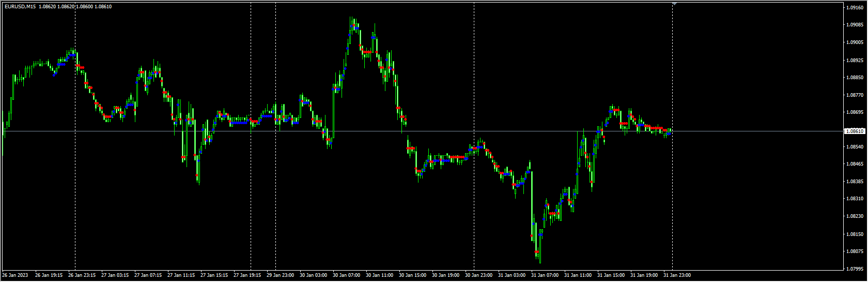Click time axis label 31 Jan 11:00
868x282 pixels.
pyautogui.click(x=578, y=275)
